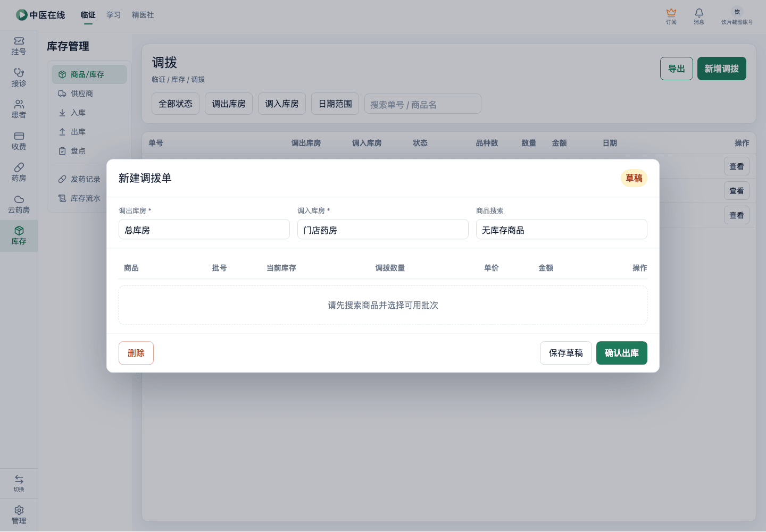Click the 保存草稿 button

(566, 353)
